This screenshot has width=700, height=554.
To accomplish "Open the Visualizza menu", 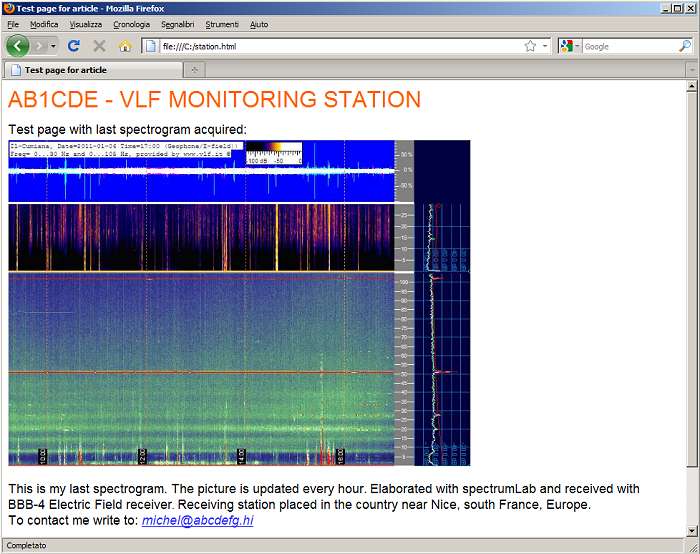I will [x=86, y=25].
